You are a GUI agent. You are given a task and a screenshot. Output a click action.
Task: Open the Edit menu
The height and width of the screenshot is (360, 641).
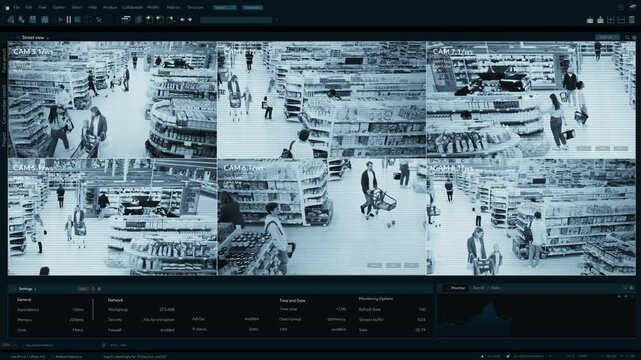point(29,7)
